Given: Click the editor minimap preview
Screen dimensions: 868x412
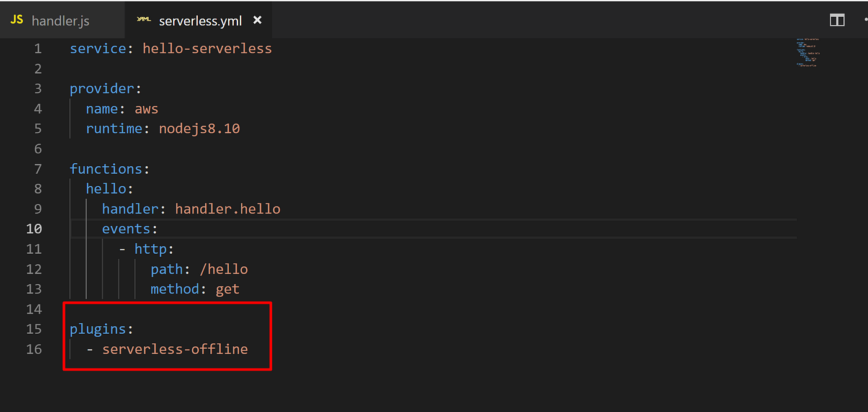Looking at the screenshot, I should (808, 53).
